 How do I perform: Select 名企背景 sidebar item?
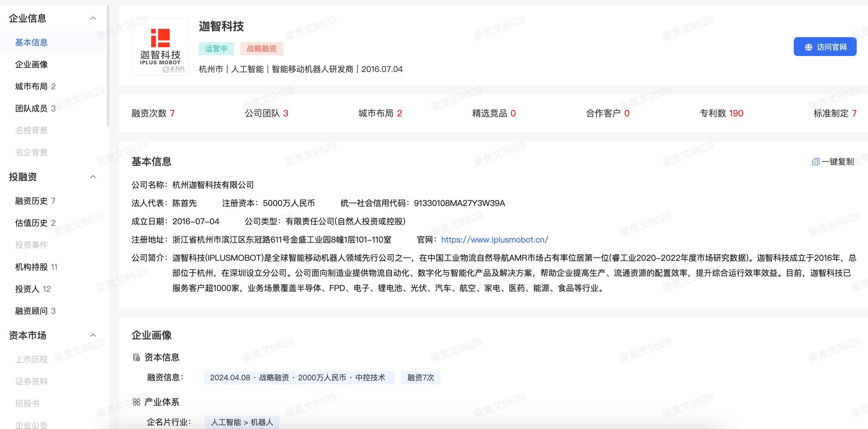tap(31, 152)
